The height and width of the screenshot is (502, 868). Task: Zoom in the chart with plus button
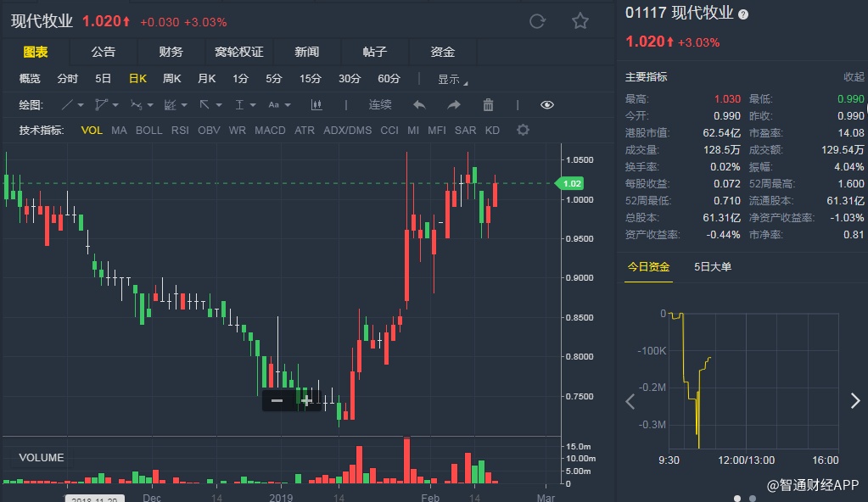point(306,400)
